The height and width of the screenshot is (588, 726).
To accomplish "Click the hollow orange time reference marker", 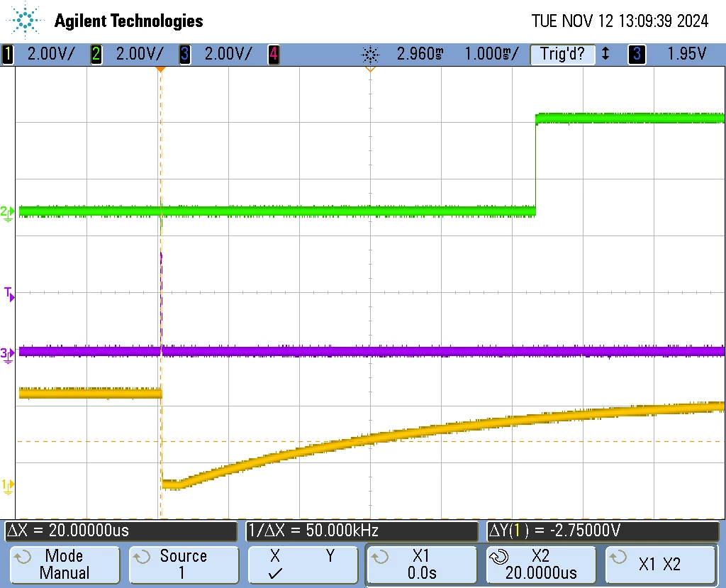I will [370, 69].
